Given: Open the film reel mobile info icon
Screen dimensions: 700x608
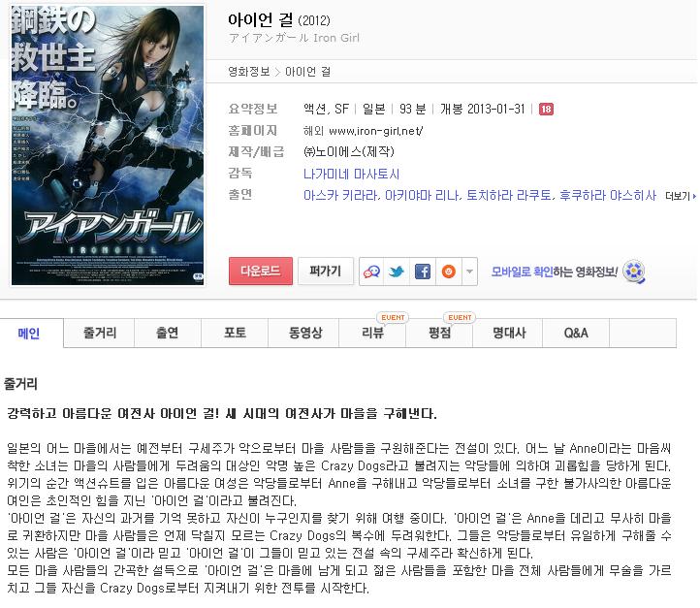Looking at the screenshot, I should pyautogui.click(x=634, y=271).
